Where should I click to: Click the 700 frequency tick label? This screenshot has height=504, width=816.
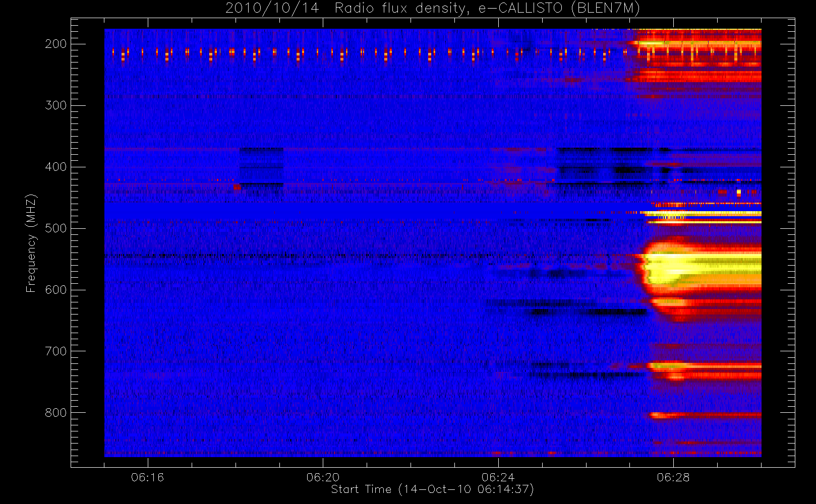(x=56, y=351)
